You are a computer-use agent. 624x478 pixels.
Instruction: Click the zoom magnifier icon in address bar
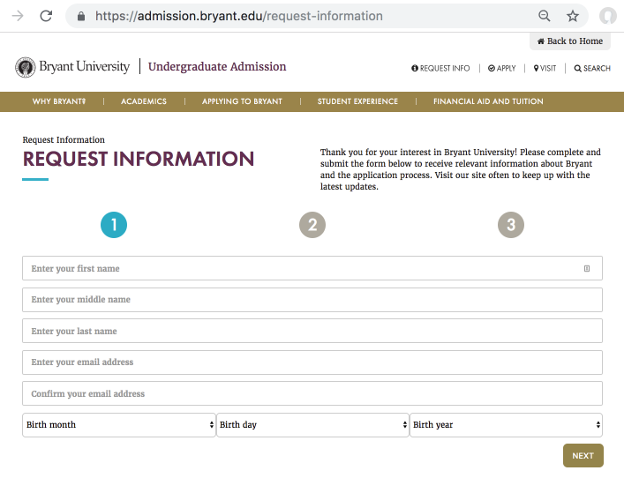(x=544, y=16)
